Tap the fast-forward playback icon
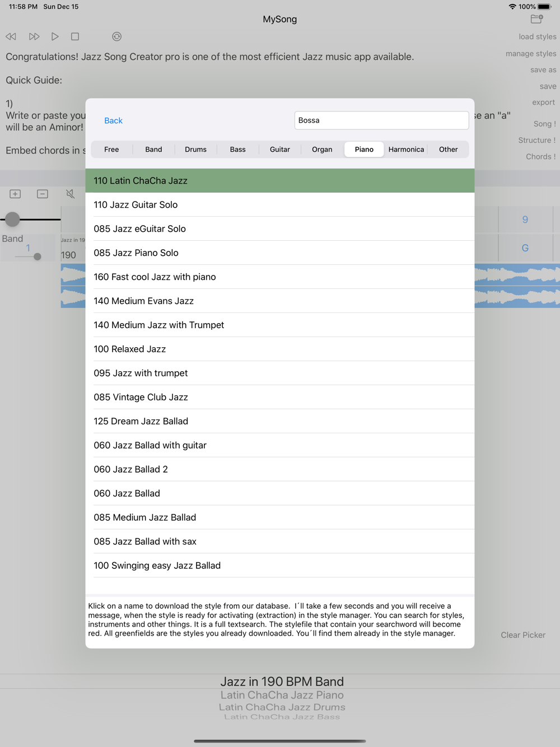The width and height of the screenshot is (560, 747). point(34,36)
